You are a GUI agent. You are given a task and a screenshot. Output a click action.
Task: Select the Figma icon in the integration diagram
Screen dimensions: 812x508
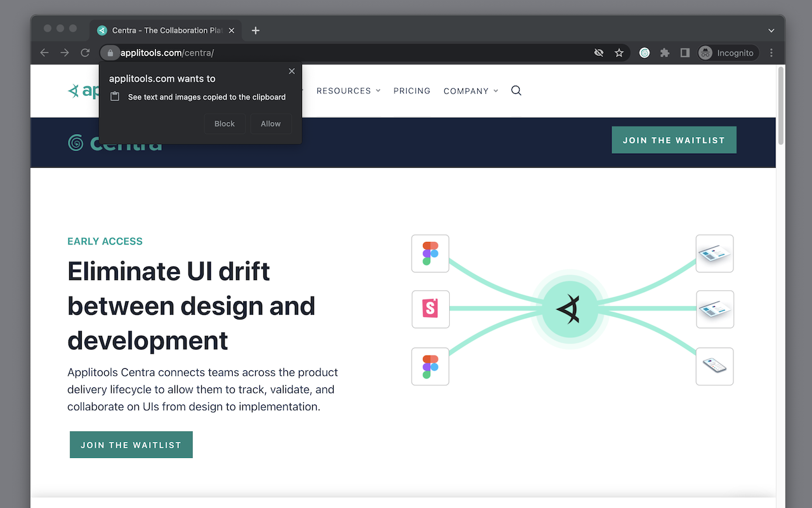tap(430, 253)
